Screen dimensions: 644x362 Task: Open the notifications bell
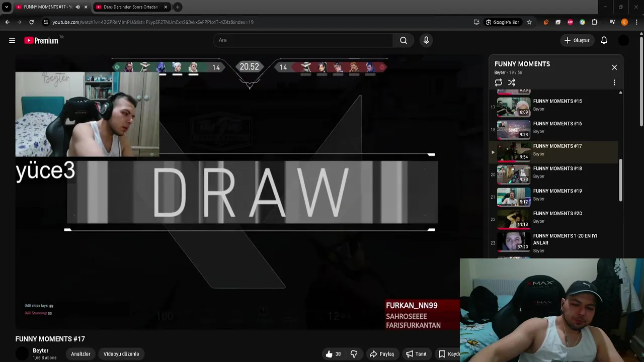[604, 40]
